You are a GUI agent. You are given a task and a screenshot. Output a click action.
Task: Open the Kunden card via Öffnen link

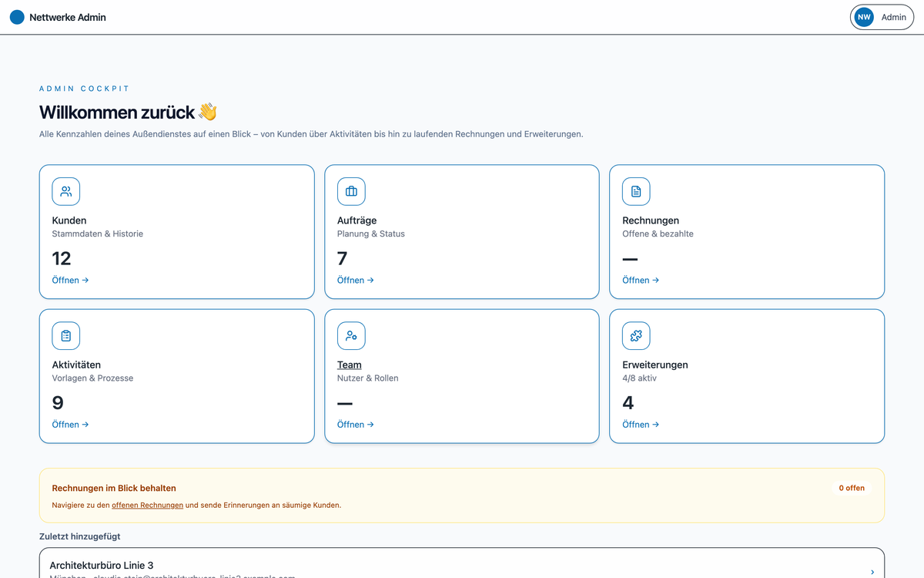click(x=70, y=280)
